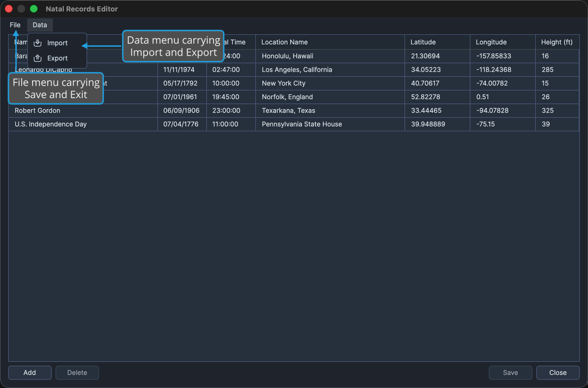This screenshot has width=588, height=388.
Task: Click the Honolulu, Hawaii location cell
Action: coord(330,56)
